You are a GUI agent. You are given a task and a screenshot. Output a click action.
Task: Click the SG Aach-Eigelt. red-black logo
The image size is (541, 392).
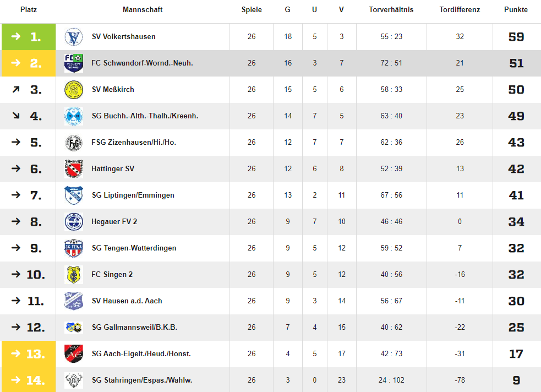[x=74, y=353]
